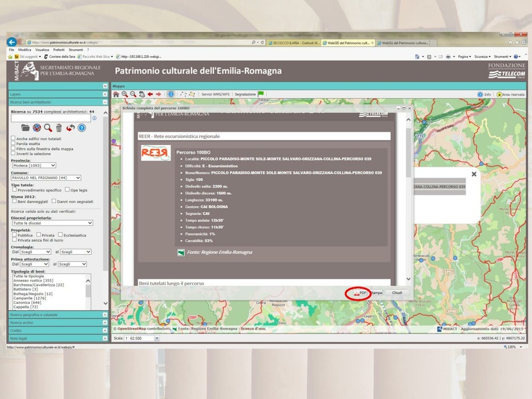
Task: Toggle 'Inverti la selezione' checkbox
Action: pyautogui.click(x=14, y=154)
